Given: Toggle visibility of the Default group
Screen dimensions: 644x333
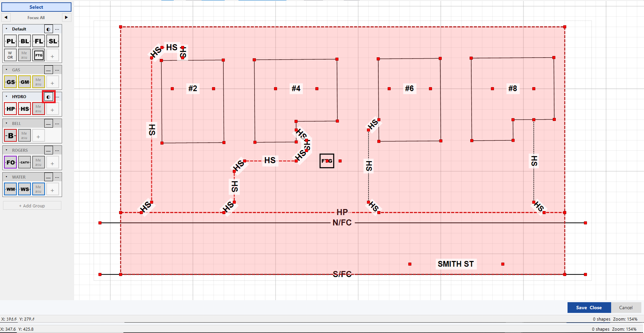Looking at the screenshot, I should (49, 29).
